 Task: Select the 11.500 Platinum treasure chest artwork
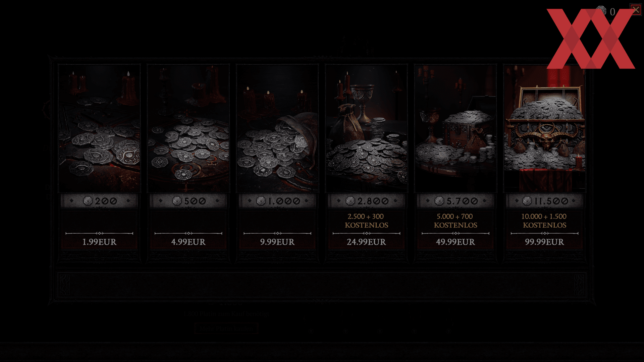(544, 128)
